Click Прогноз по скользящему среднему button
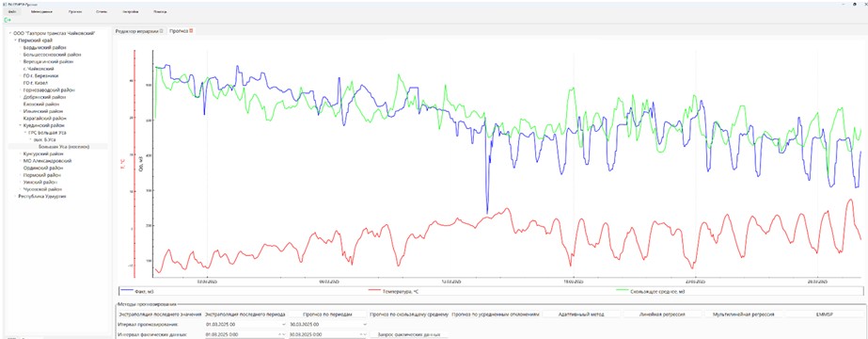The image size is (868, 339). pos(409,315)
